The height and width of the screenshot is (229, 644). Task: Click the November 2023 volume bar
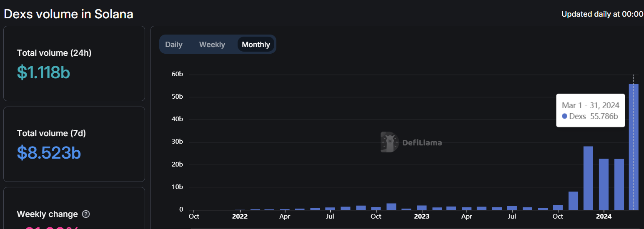point(573,201)
